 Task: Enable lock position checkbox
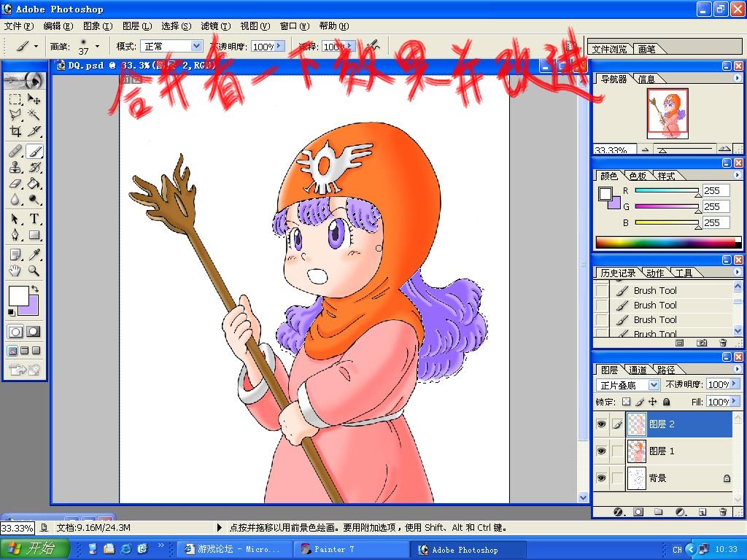tap(653, 402)
